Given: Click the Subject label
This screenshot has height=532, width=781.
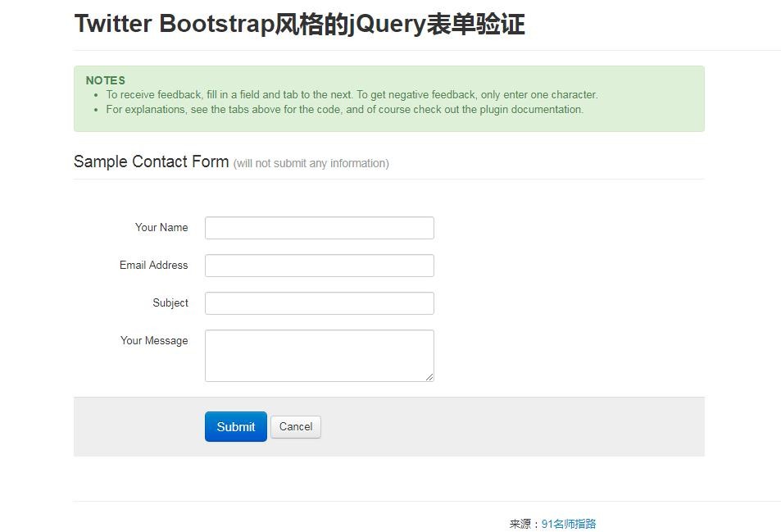Looking at the screenshot, I should point(170,302).
